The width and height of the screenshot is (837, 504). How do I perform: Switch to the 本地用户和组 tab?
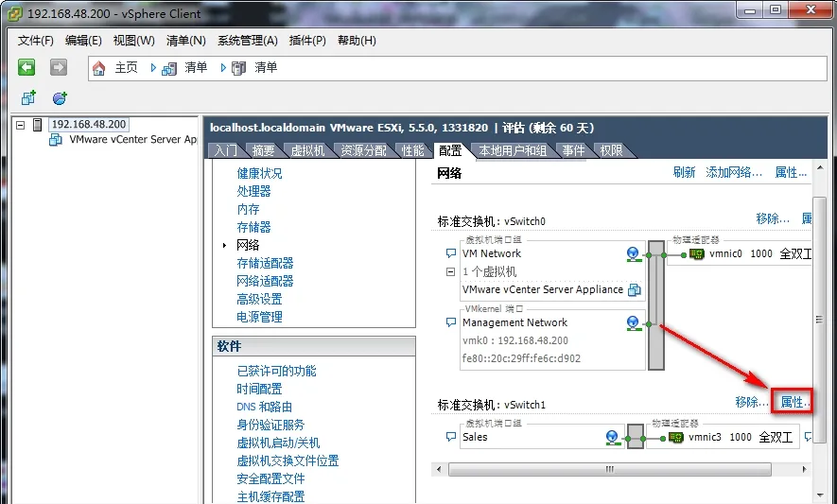click(513, 151)
